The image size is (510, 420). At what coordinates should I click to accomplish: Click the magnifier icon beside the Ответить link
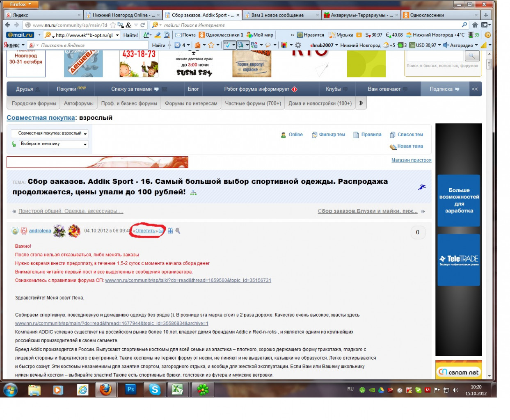[178, 231]
